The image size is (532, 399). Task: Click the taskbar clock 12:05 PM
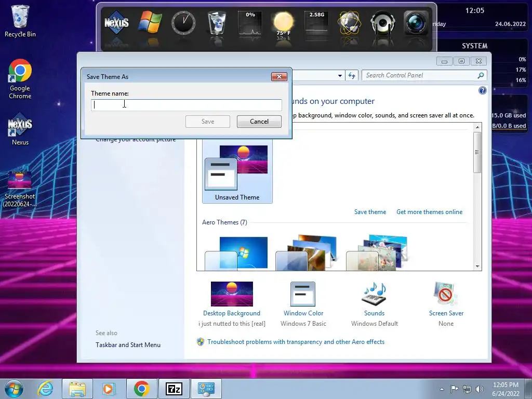pyautogui.click(x=506, y=389)
